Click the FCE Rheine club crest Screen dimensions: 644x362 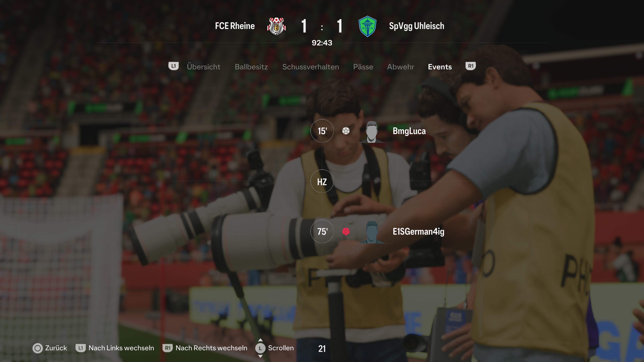pyautogui.click(x=276, y=26)
